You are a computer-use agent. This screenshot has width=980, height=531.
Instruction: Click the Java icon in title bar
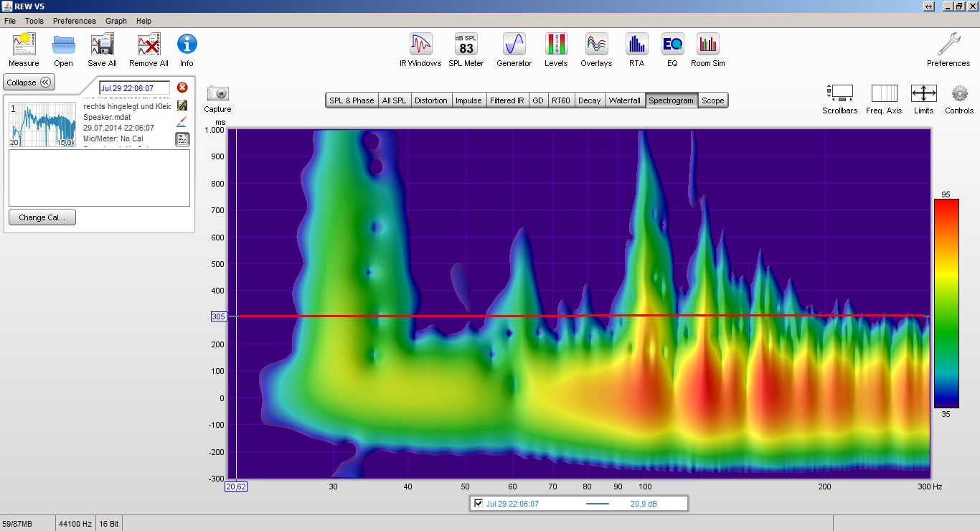(6, 6)
